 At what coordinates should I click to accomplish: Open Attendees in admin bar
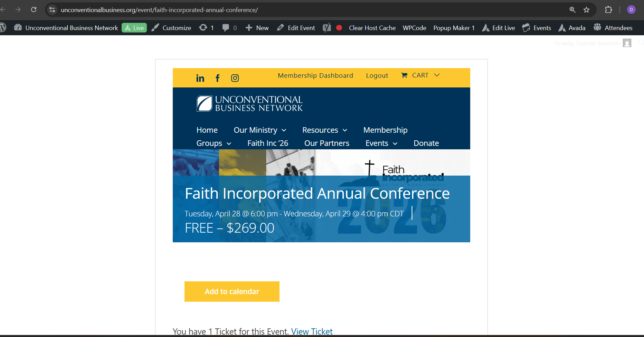pyautogui.click(x=613, y=28)
